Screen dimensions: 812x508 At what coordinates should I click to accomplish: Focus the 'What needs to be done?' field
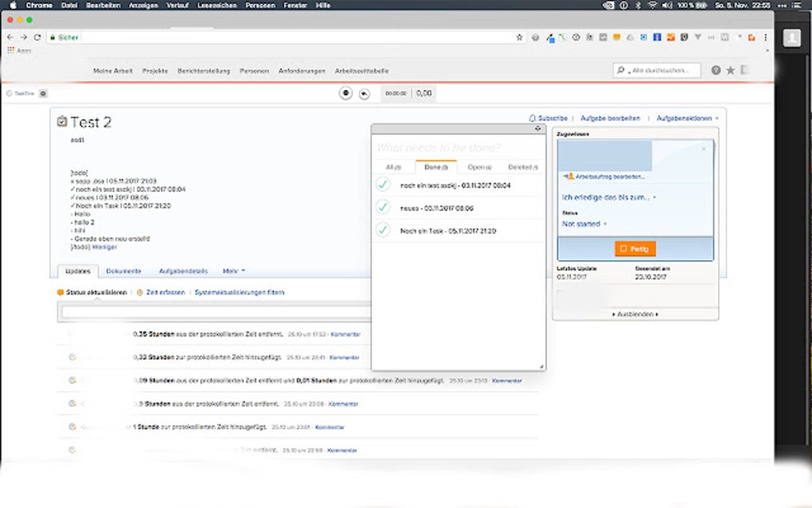pyautogui.click(x=458, y=147)
